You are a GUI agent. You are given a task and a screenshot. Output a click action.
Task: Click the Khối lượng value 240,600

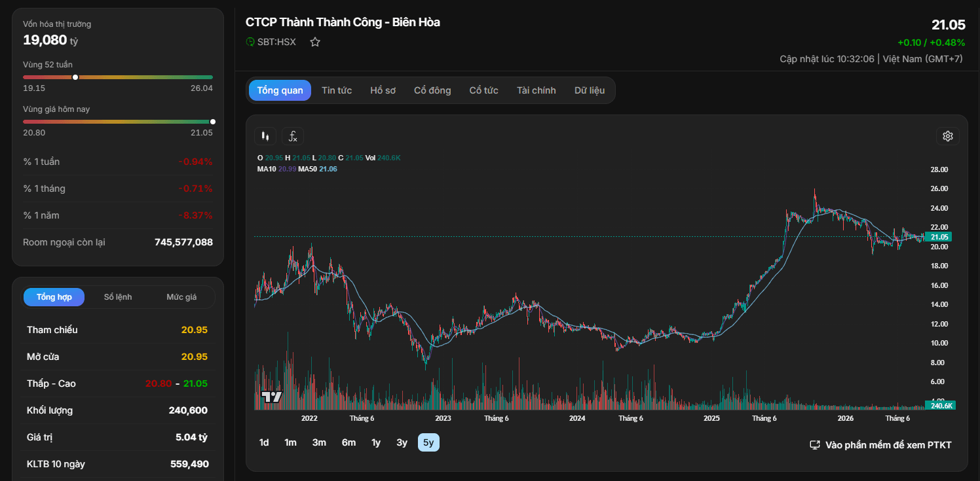tap(188, 410)
